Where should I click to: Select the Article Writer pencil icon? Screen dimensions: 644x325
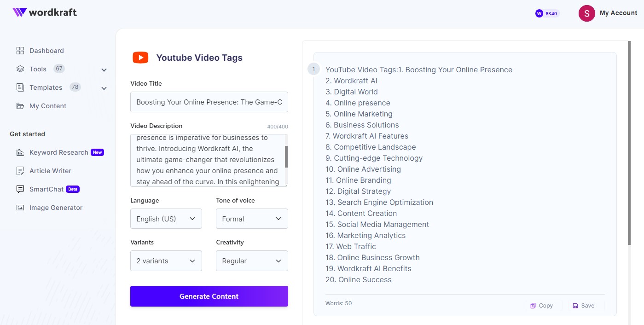point(20,170)
